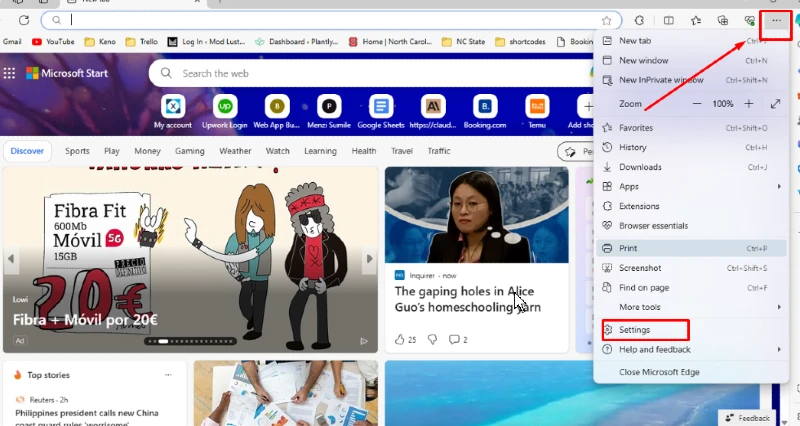Open the Collections toolbar icon
800x426 pixels.
tap(723, 20)
